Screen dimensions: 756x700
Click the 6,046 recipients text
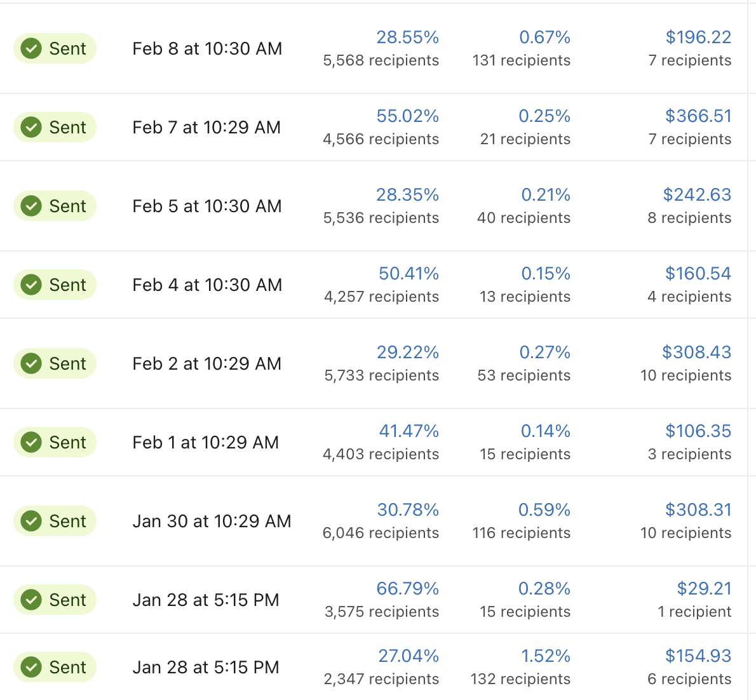pyautogui.click(x=380, y=533)
